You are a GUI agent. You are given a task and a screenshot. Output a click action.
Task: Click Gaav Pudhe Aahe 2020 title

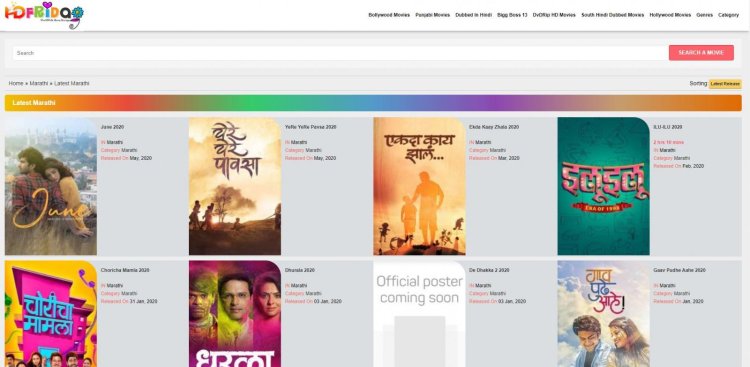(x=679, y=270)
